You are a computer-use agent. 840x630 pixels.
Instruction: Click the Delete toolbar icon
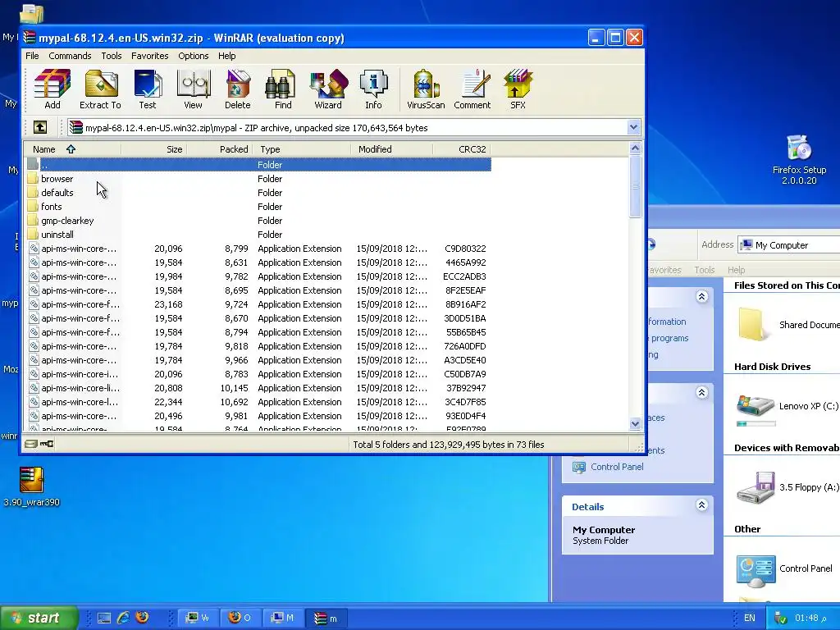coord(237,89)
